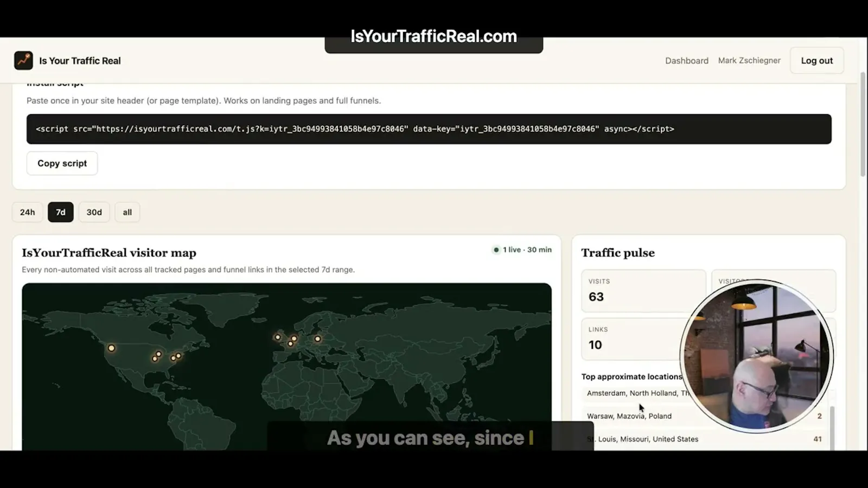Log out of the account
This screenshot has height=488, width=868.
tap(816, 61)
